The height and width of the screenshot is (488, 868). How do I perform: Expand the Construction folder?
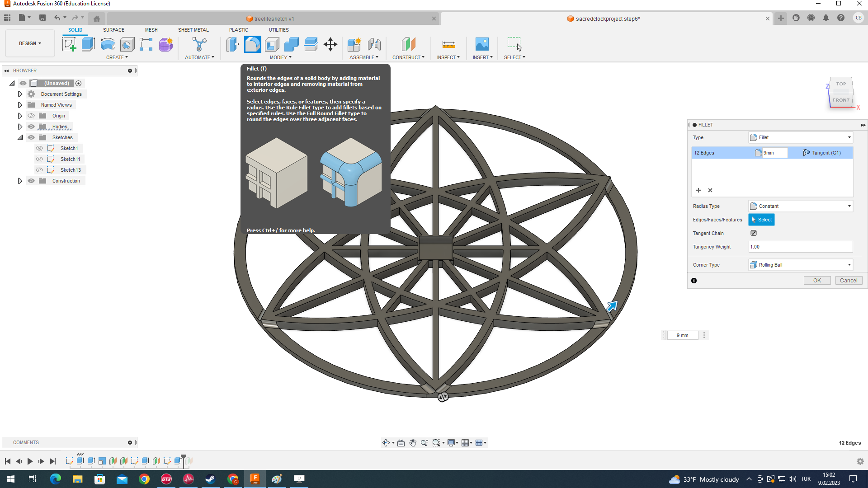[x=20, y=181]
